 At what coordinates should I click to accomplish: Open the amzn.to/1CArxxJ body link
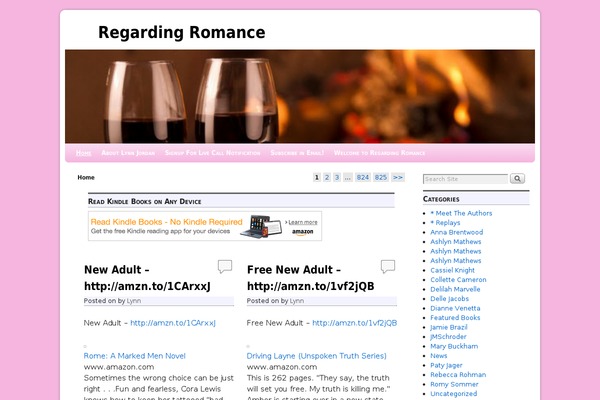pyautogui.click(x=173, y=323)
